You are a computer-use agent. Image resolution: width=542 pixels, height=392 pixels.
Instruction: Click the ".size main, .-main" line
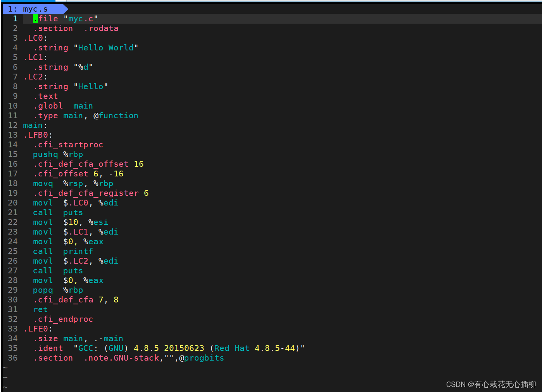(78, 338)
